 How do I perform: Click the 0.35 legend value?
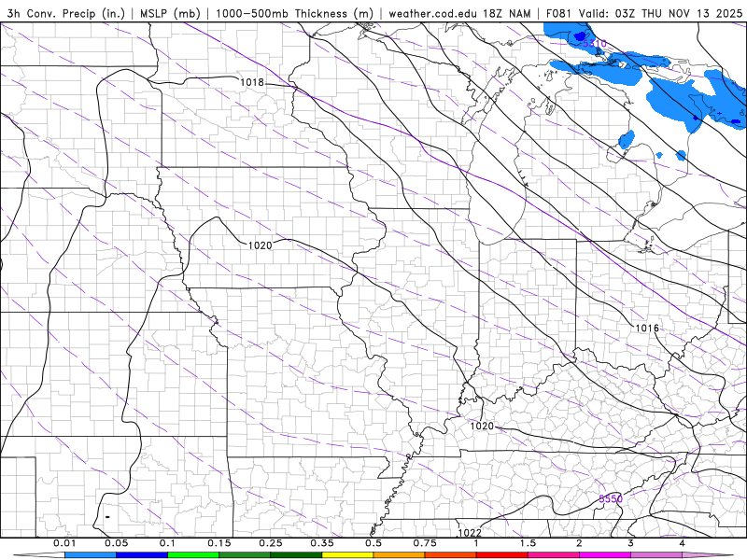(322, 543)
